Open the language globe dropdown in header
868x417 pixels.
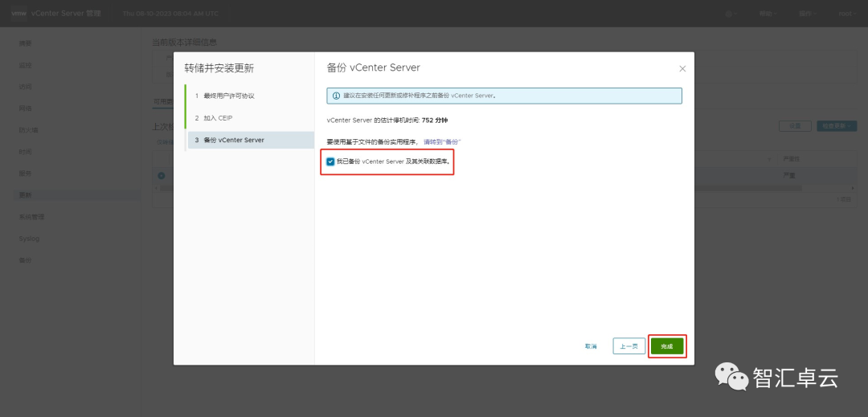[x=730, y=14]
